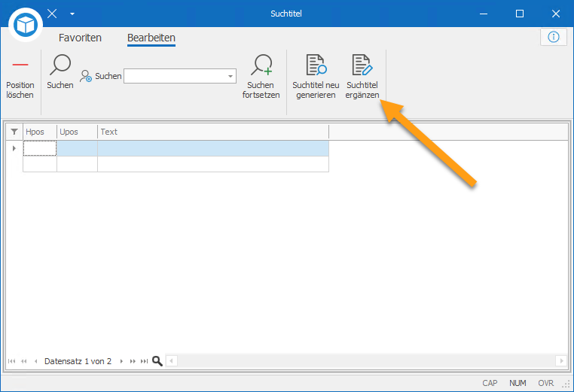Switch to the Bearbeiten tab
The width and height of the screenshot is (574, 392).
pos(151,38)
